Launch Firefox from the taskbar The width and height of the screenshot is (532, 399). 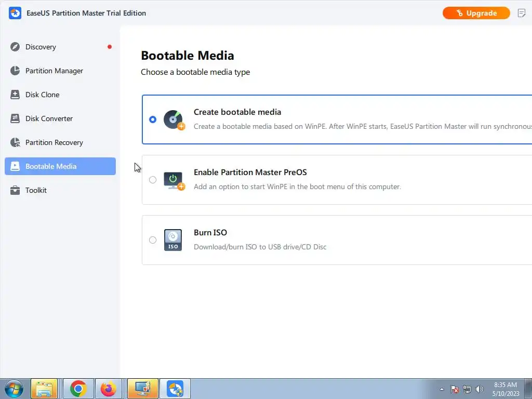coord(109,389)
